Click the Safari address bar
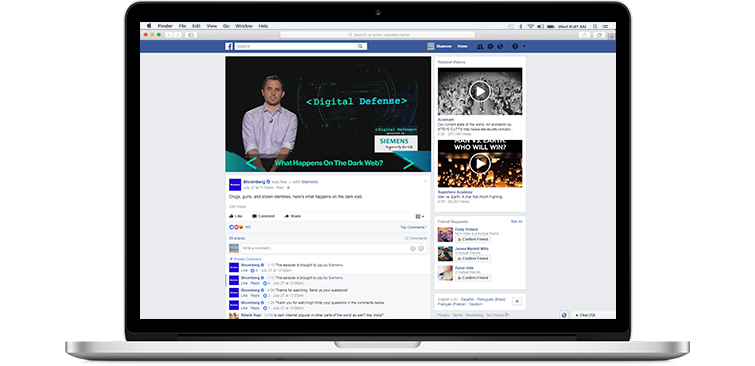 coord(378,35)
